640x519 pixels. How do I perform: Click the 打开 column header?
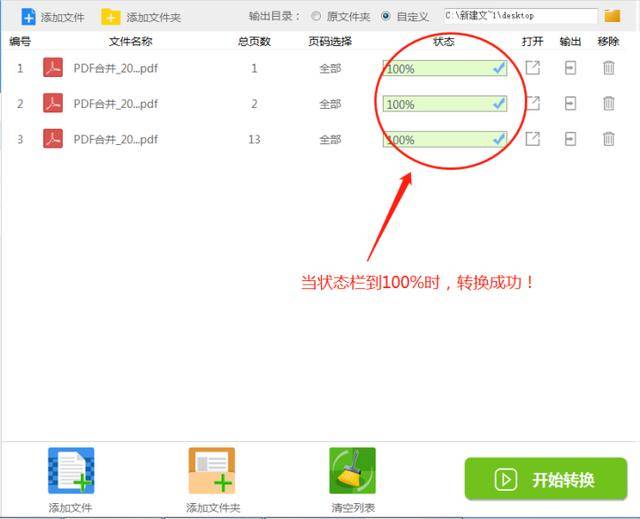[532, 41]
